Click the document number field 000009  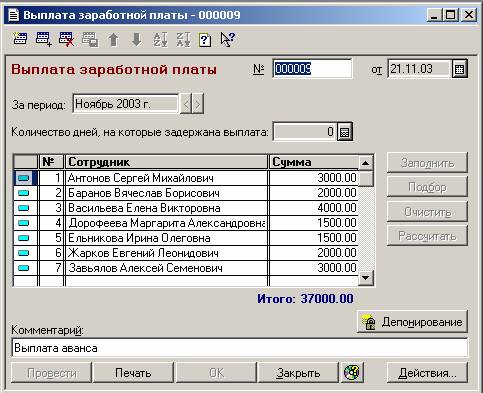coord(312,69)
